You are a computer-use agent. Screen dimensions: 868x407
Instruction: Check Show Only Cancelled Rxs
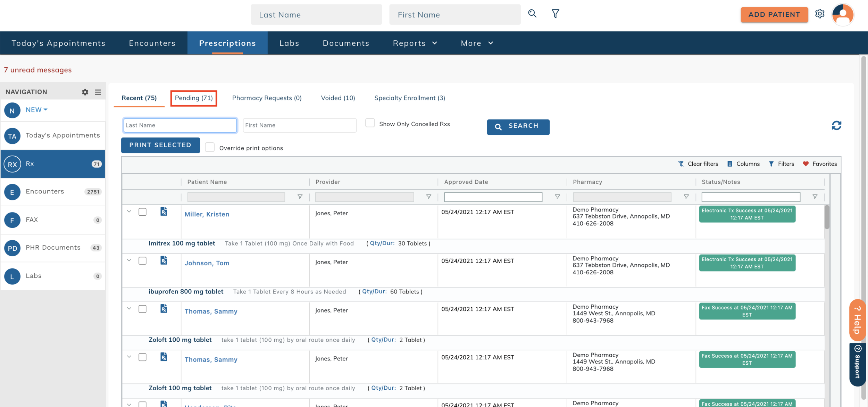click(370, 123)
